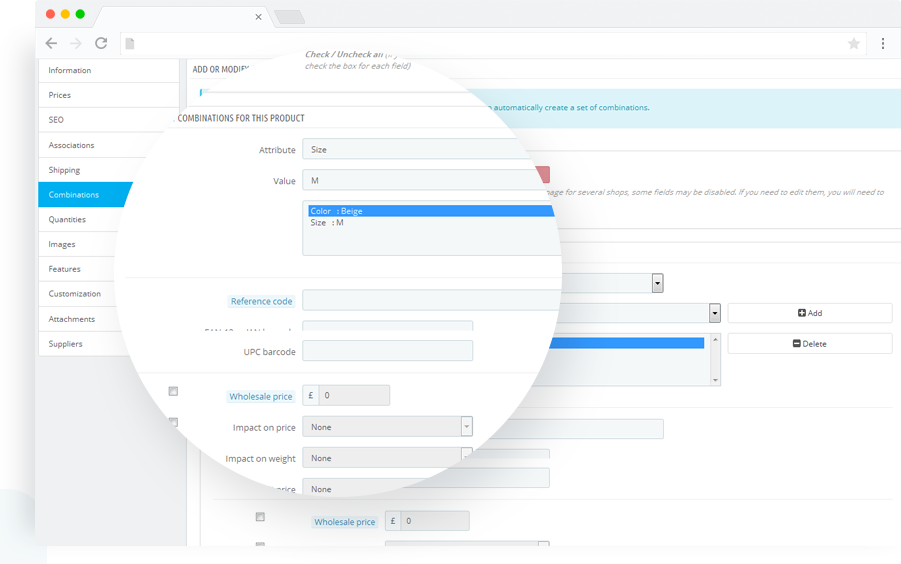Click the page document icon in address bar

pyautogui.click(x=130, y=44)
